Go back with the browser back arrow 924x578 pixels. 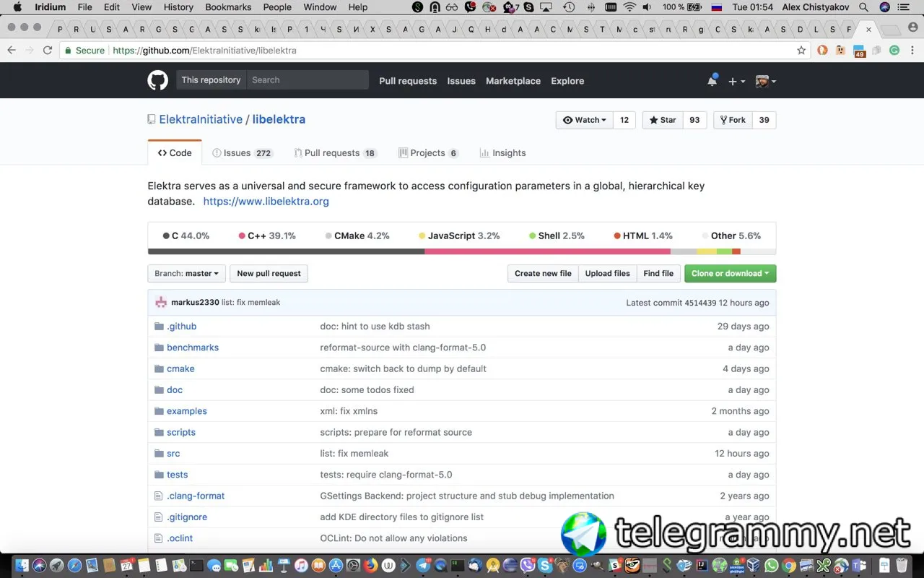pyautogui.click(x=12, y=51)
